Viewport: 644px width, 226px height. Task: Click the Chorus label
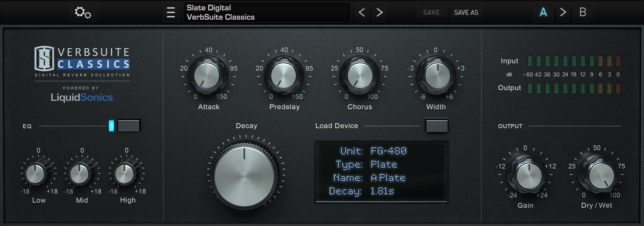pos(360,107)
